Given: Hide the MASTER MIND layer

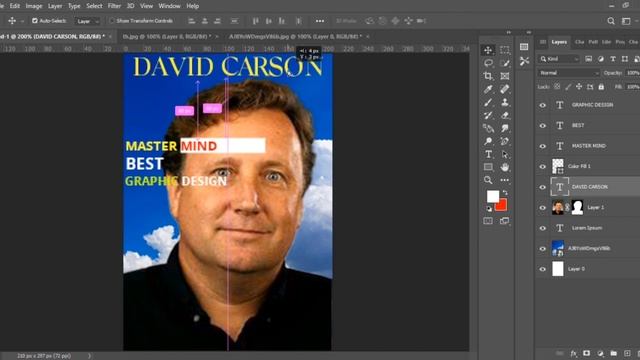Looking at the screenshot, I should pos(542,146).
